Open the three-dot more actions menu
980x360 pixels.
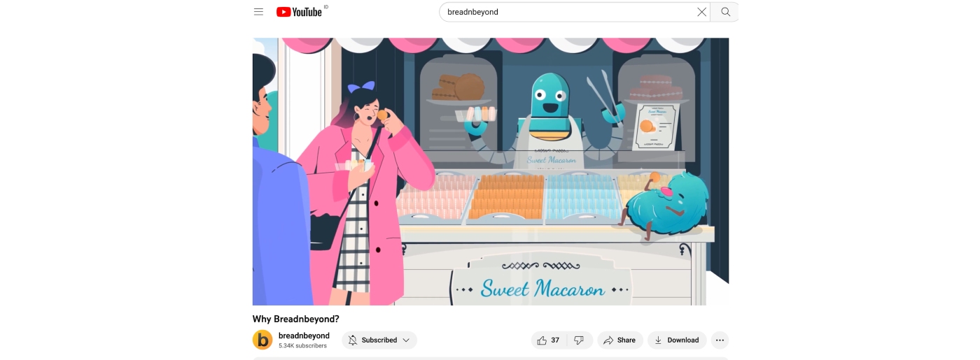[x=720, y=340]
